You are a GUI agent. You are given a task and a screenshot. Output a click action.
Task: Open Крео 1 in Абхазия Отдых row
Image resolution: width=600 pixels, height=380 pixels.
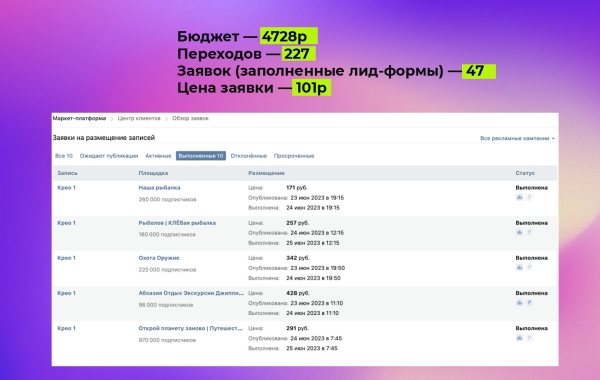tap(67, 293)
